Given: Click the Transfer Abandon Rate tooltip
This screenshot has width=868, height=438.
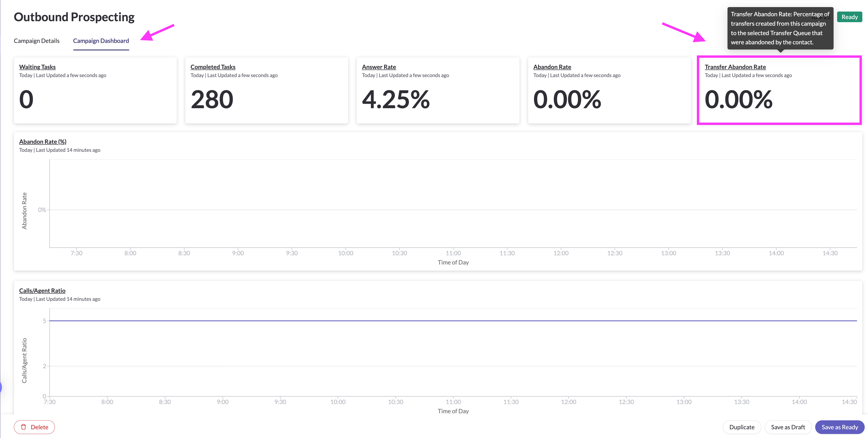Looking at the screenshot, I should click(x=780, y=28).
